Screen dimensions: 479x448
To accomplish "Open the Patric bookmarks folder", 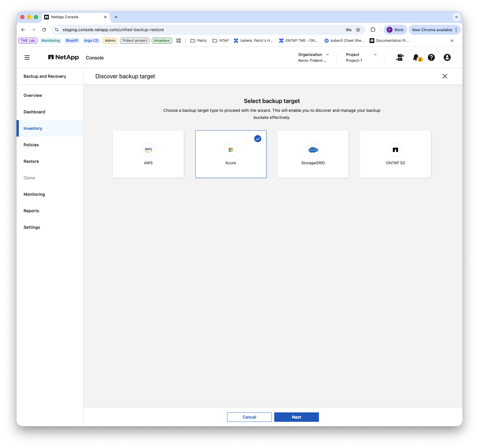I will (x=199, y=41).
